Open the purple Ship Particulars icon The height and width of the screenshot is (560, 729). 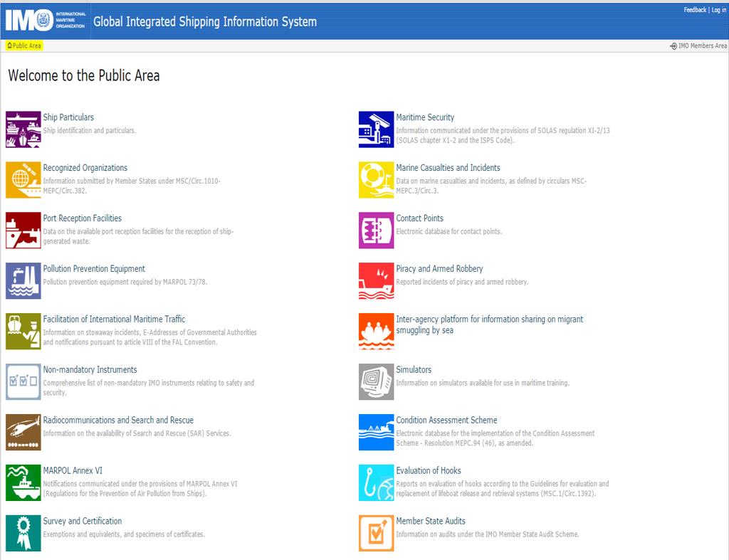(x=23, y=130)
